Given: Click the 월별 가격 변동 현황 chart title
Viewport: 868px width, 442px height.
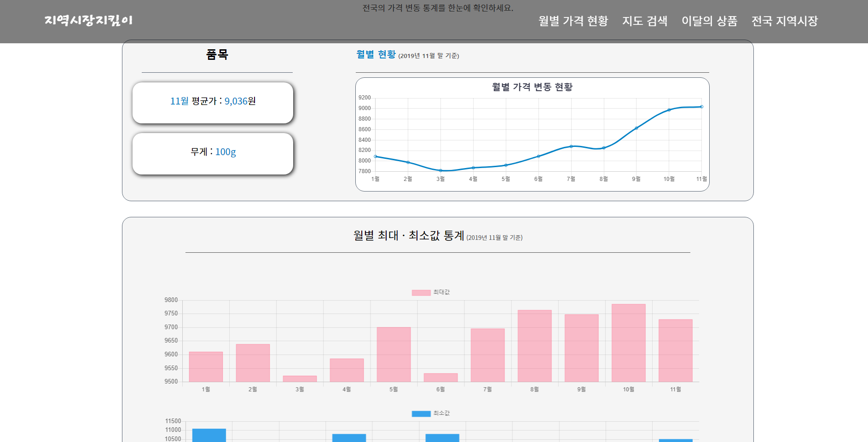Looking at the screenshot, I should pyautogui.click(x=532, y=87).
